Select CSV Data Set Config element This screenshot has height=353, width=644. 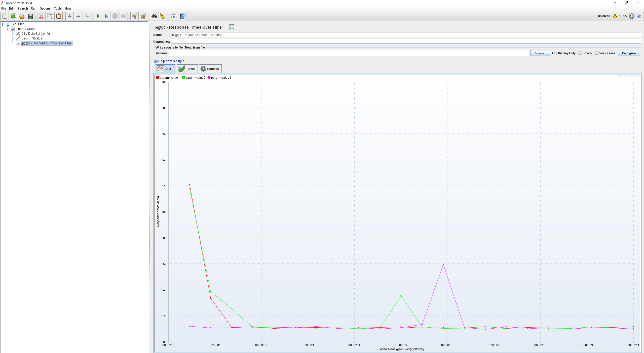(35, 34)
